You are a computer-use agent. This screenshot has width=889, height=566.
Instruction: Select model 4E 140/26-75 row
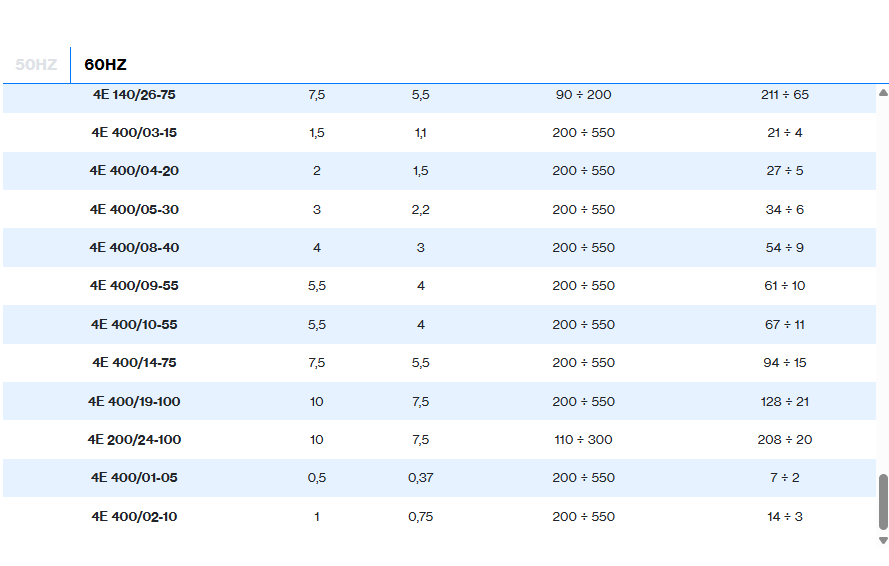(134, 94)
